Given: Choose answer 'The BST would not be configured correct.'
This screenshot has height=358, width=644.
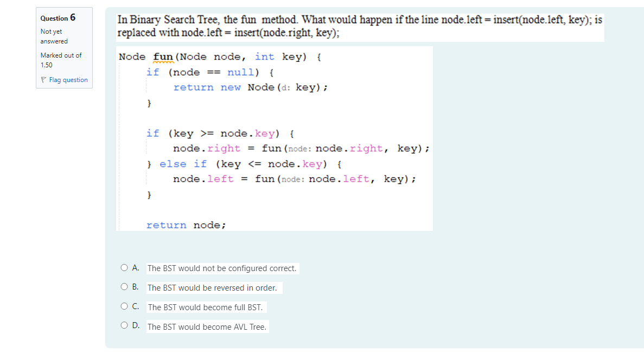Looking at the screenshot, I should click(x=222, y=268).
